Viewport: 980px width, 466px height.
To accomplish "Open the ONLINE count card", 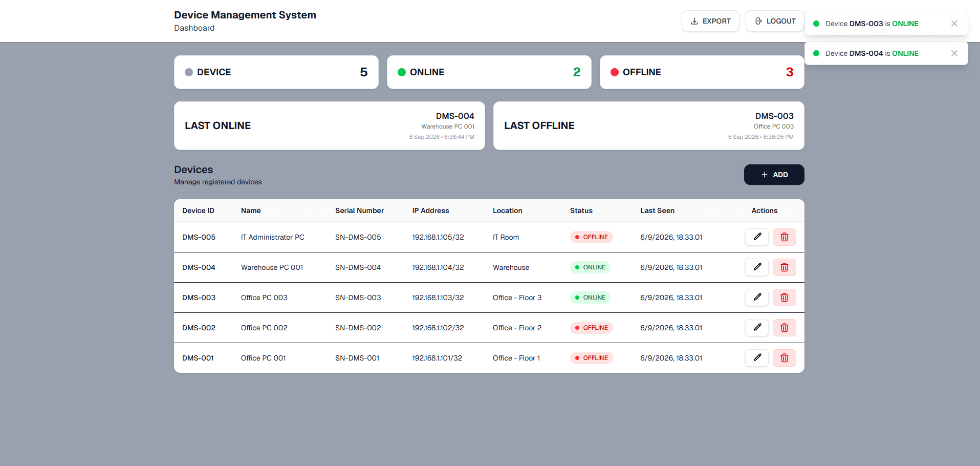I will pos(489,72).
